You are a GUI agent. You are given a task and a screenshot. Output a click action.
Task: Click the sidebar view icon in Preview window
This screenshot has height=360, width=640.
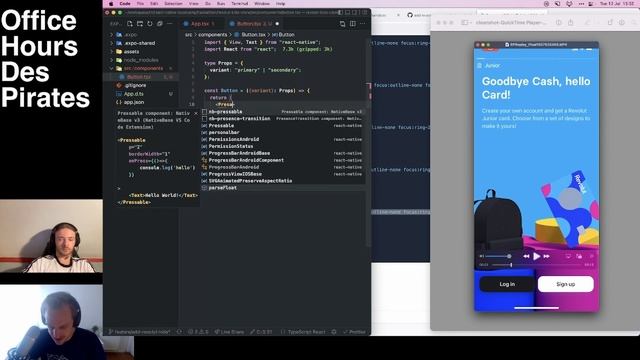coord(464,22)
